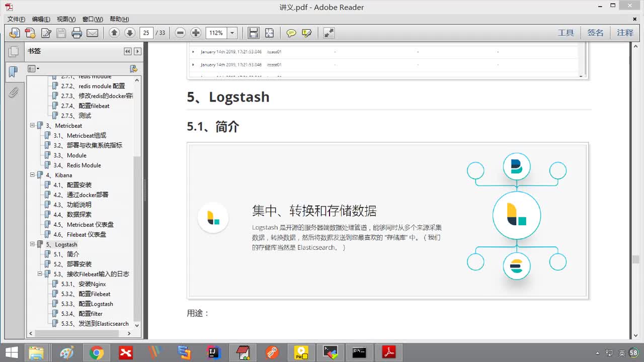Open File Explorer from taskbar
644x362 pixels.
pos(36,353)
